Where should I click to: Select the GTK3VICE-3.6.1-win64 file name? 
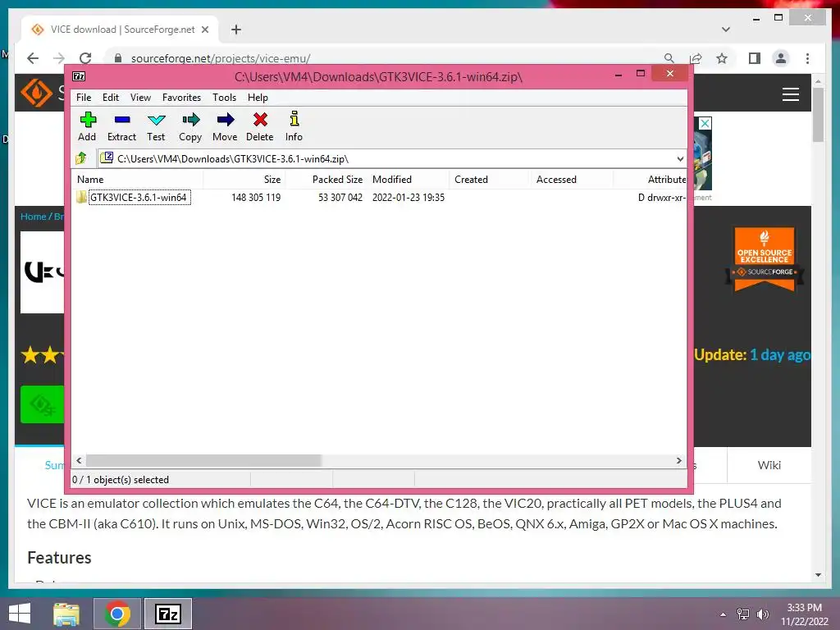[139, 198]
